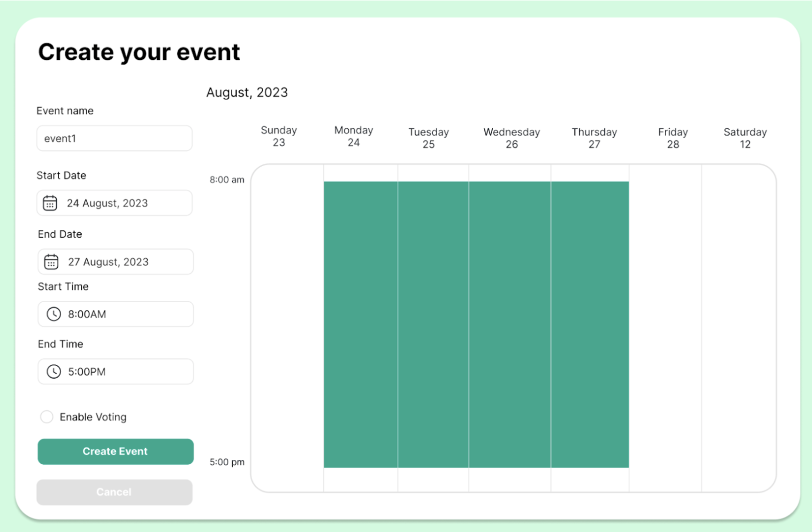Focus the Event name field containing event1
This screenshot has width=812, height=532.
(114, 138)
